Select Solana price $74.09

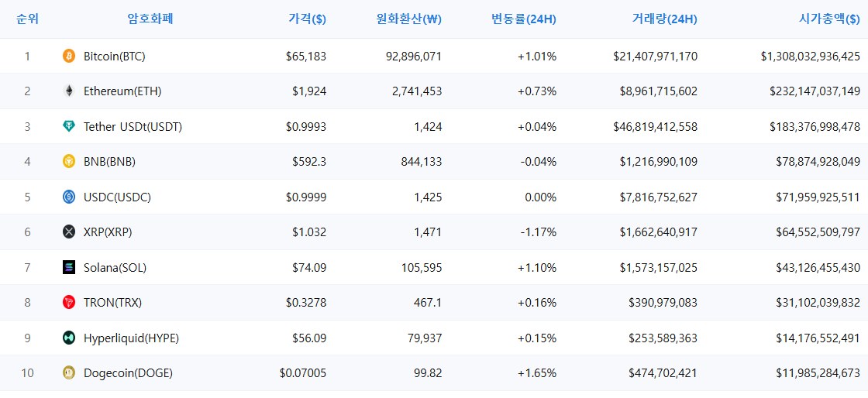[x=309, y=268]
